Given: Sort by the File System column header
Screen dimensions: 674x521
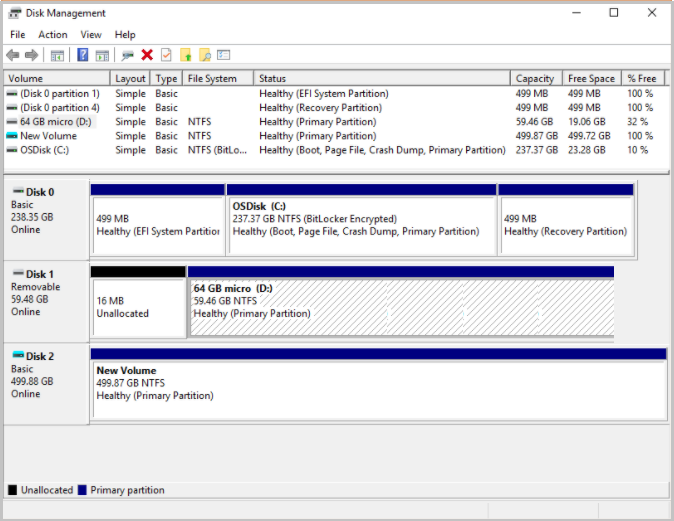Looking at the screenshot, I should tap(212, 79).
